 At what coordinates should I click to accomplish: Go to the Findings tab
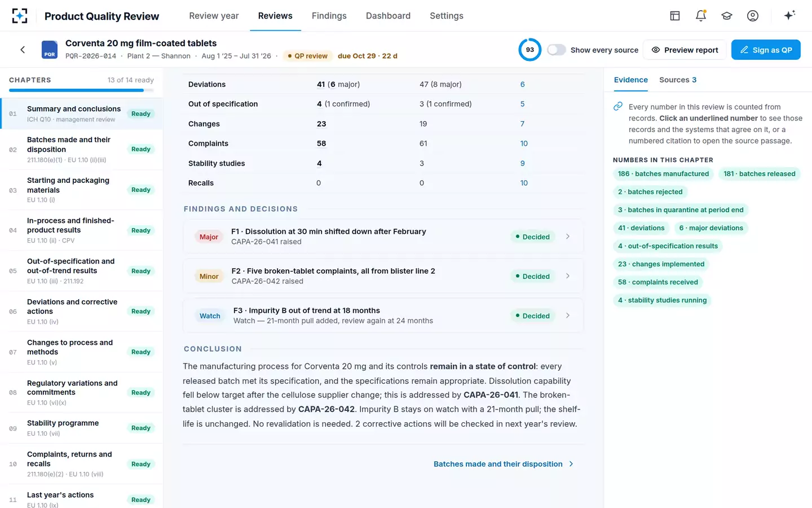tap(329, 16)
